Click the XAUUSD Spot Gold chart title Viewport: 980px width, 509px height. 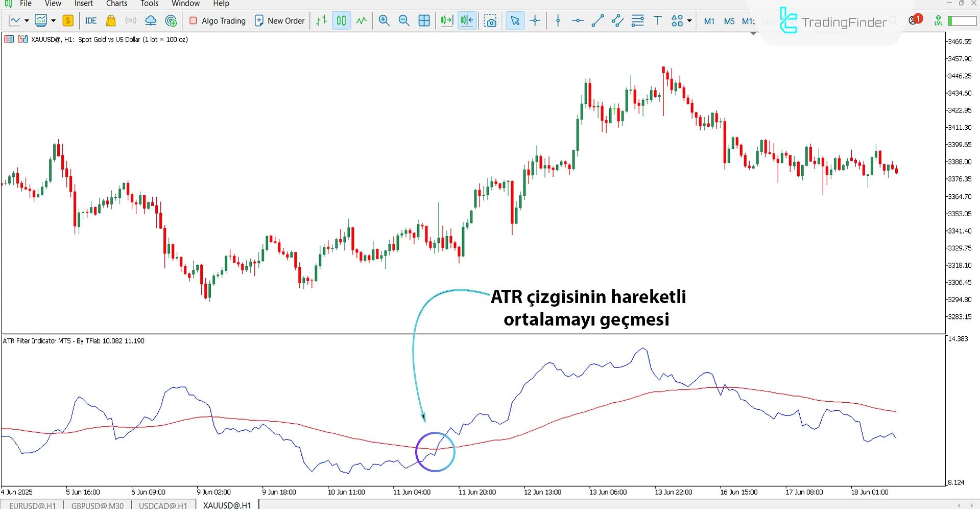[109, 39]
